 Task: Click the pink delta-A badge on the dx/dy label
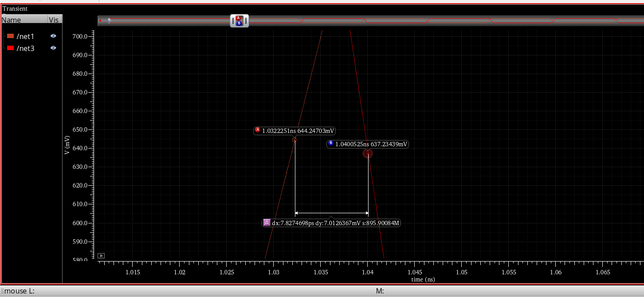click(267, 223)
